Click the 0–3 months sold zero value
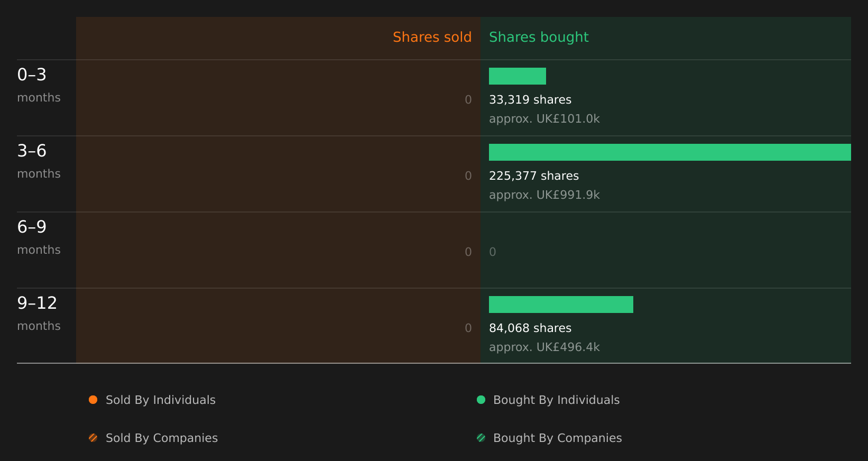Screen dimensions: 868x461 click(x=468, y=100)
